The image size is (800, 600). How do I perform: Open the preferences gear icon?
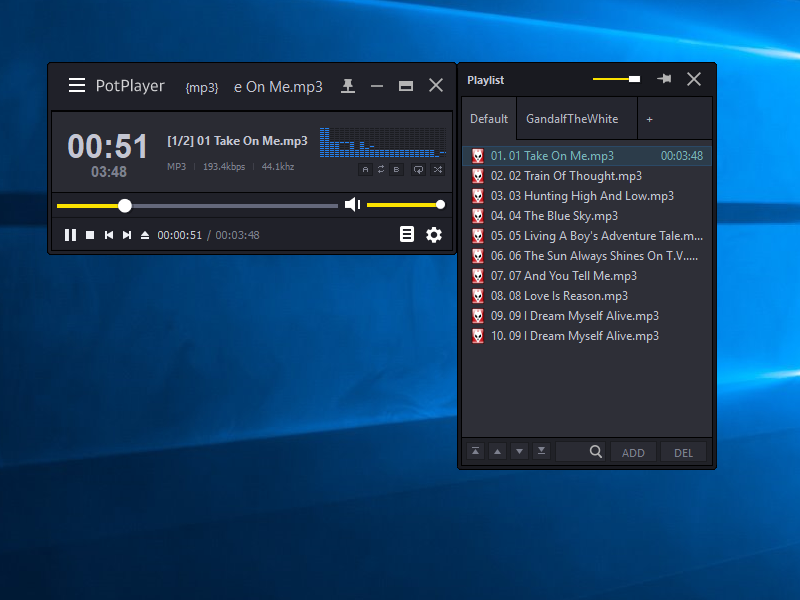(x=433, y=235)
